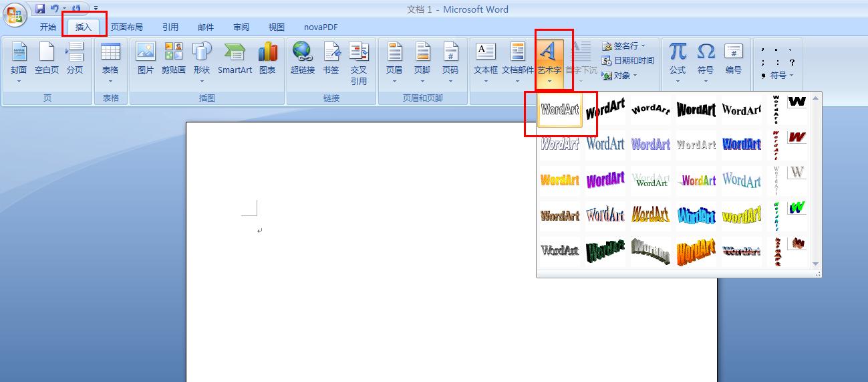Expand the 表格 table dropdown
This screenshot has height=382, width=868.
pos(110,81)
